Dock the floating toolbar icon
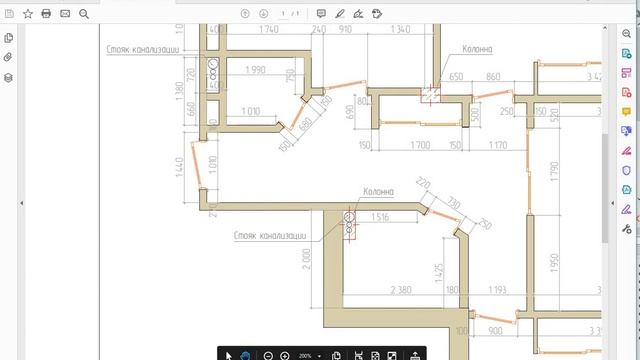Screen dimensions: 640x360 [415, 356]
